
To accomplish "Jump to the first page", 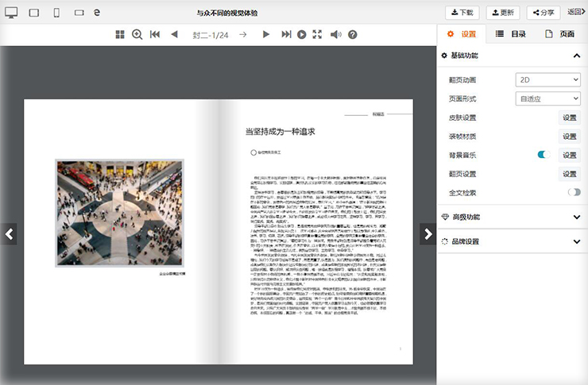I will click(x=155, y=34).
